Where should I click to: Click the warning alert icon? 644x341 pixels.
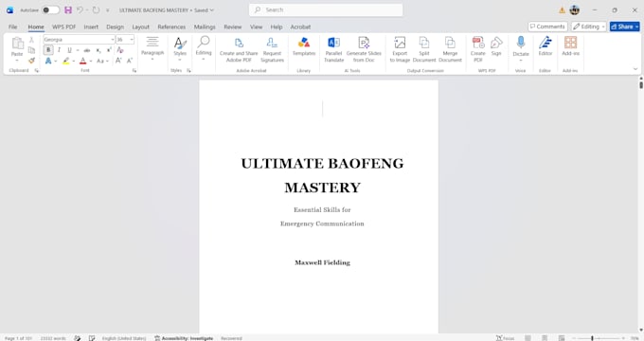(562, 10)
